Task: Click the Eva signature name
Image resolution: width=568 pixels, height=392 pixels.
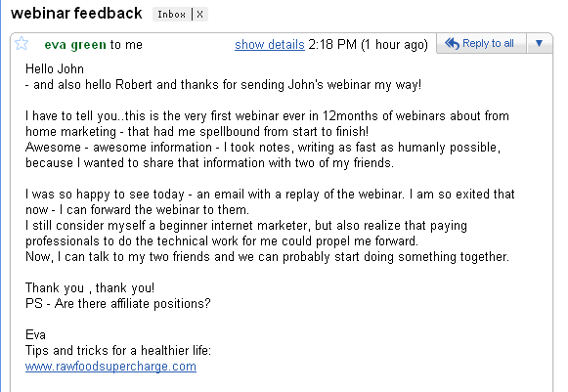Action: point(35,334)
